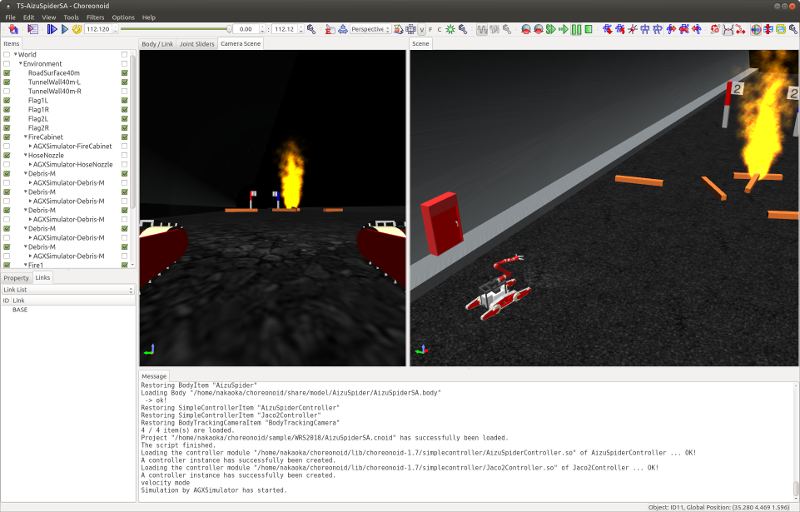
Task: Switch to the Property tab
Action: pyautogui.click(x=16, y=277)
